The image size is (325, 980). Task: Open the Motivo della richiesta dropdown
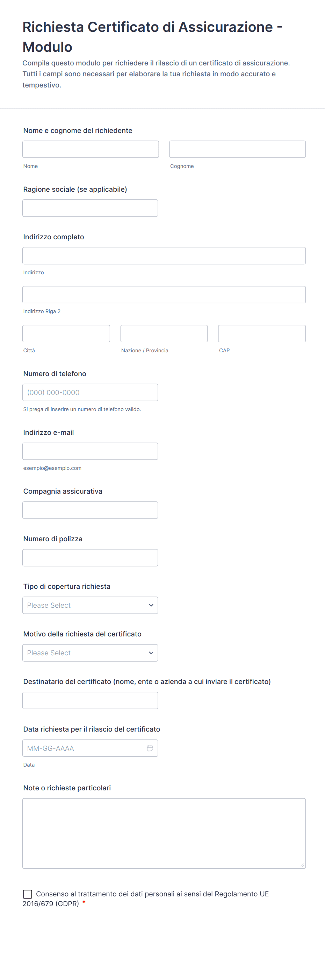click(x=90, y=653)
